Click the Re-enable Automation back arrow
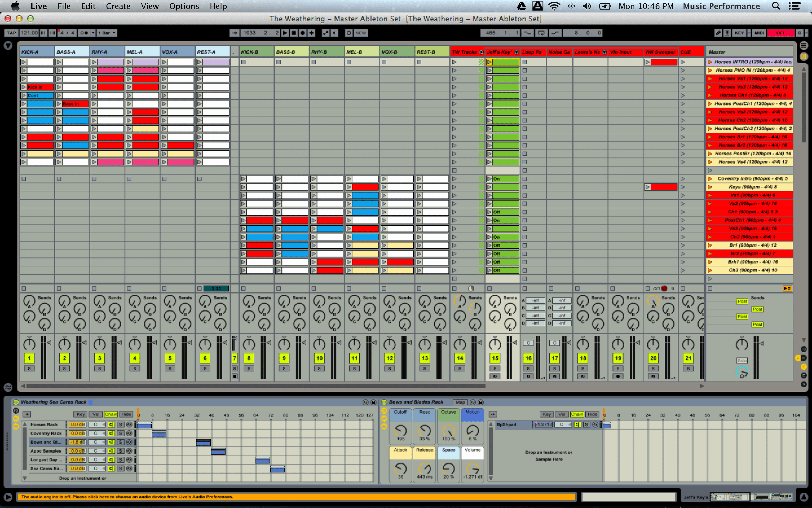This screenshot has height=508, width=812. (x=335, y=33)
